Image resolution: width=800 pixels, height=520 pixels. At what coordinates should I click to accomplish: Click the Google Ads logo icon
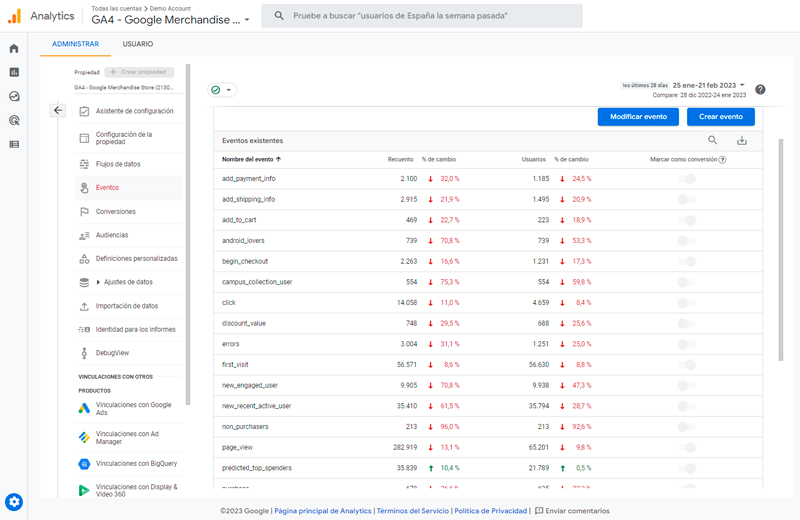point(84,408)
